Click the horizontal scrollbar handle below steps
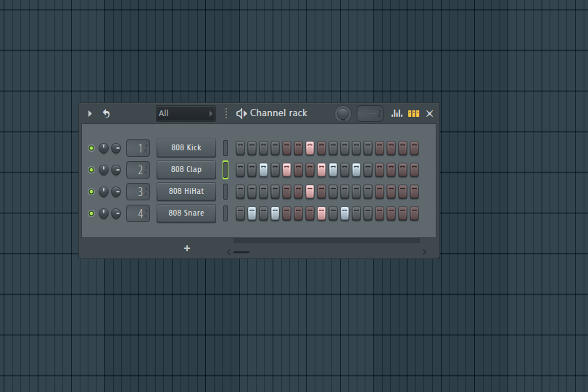Viewport: 588px width, 392px height. (241, 253)
